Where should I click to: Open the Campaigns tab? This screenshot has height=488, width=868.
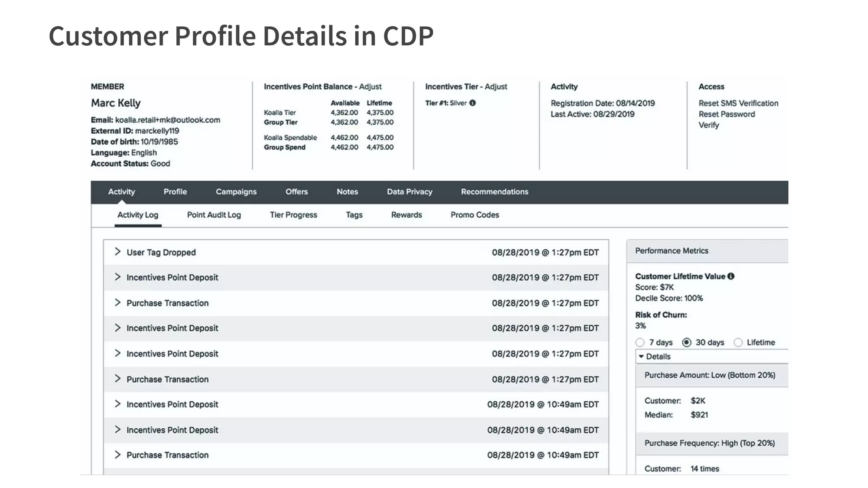click(x=236, y=192)
